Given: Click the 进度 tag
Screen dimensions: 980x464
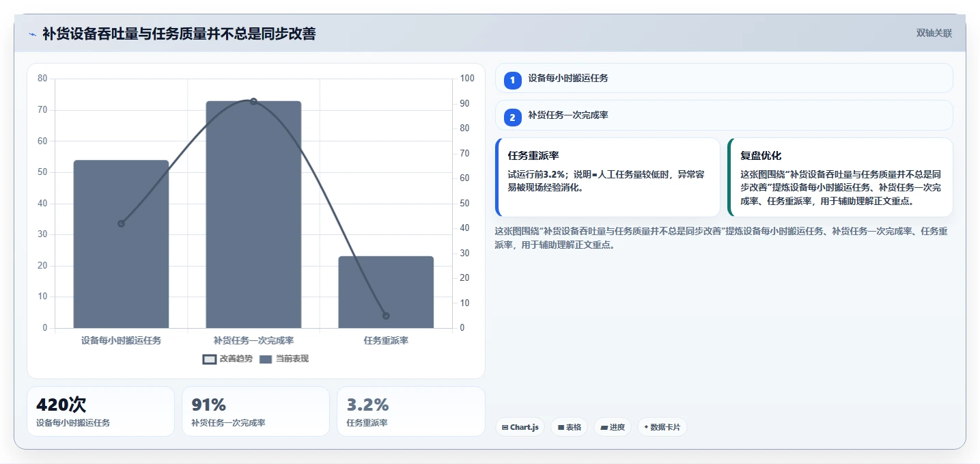Looking at the screenshot, I should [613, 427].
